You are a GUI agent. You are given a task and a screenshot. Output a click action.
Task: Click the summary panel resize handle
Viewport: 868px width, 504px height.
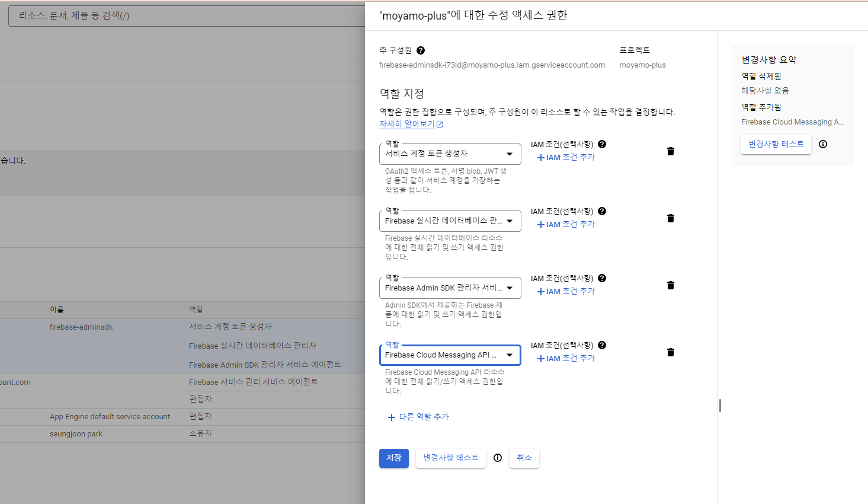(x=720, y=406)
